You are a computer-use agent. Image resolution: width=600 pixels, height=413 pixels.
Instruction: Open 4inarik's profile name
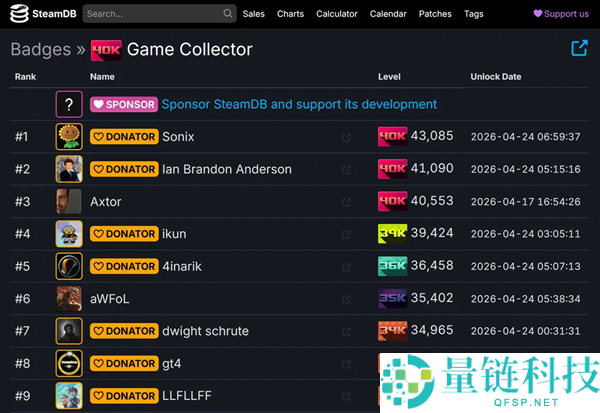(182, 266)
